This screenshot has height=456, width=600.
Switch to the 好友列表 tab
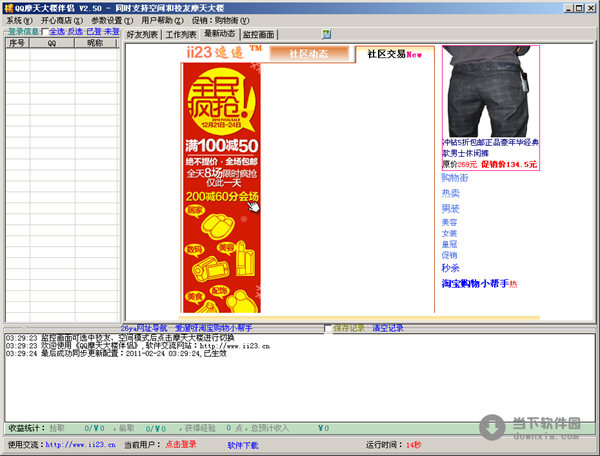143,34
